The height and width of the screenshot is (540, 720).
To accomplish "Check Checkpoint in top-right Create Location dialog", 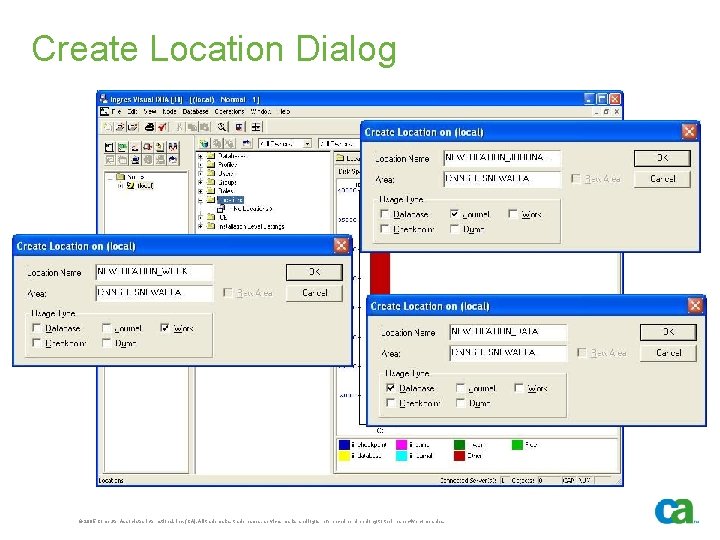I will click(x=385, y=229).
